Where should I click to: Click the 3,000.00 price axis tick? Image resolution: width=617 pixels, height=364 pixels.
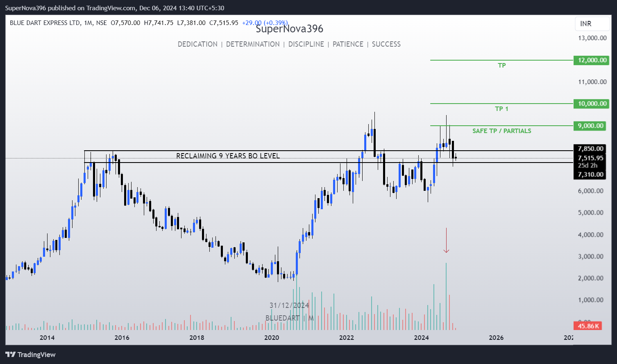[x=590, y=256]
